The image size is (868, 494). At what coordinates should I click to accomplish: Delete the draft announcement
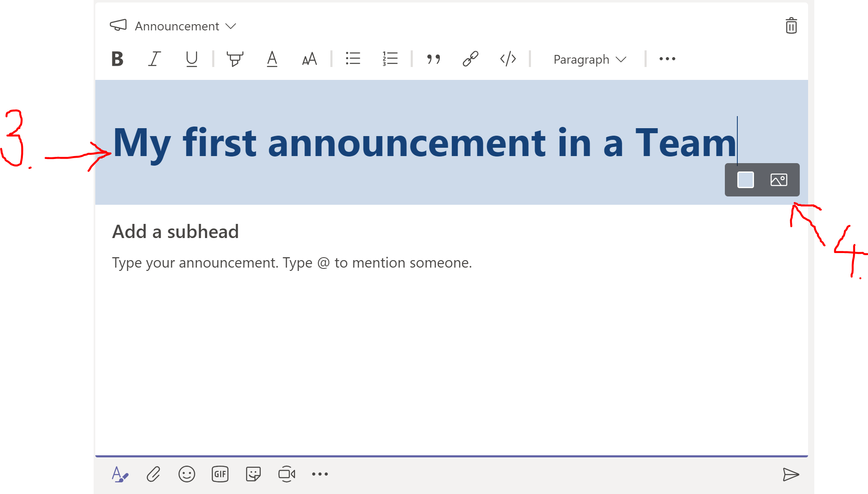click(791, 26)
